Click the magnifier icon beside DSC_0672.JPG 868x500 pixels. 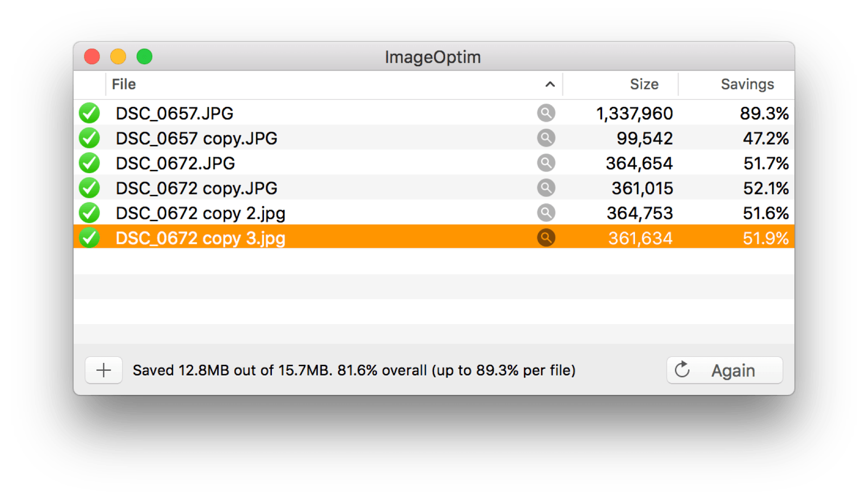546,163
